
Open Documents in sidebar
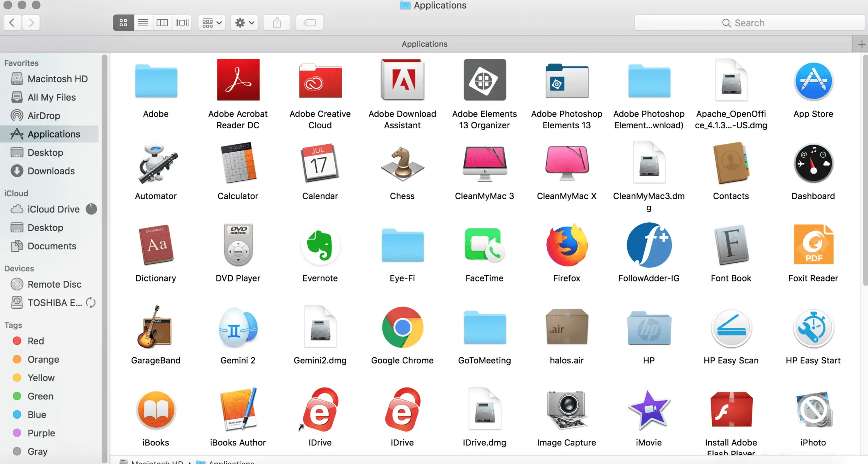pos(50,246)
